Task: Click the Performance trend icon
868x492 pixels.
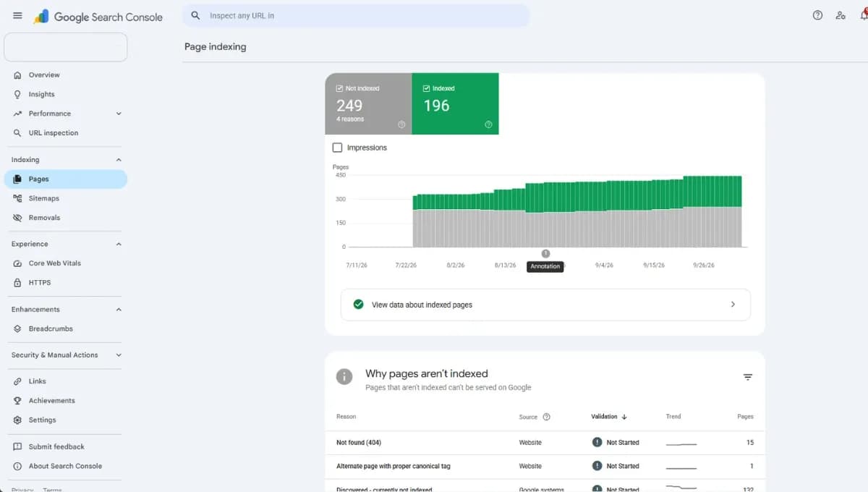Action: (17, 114)
